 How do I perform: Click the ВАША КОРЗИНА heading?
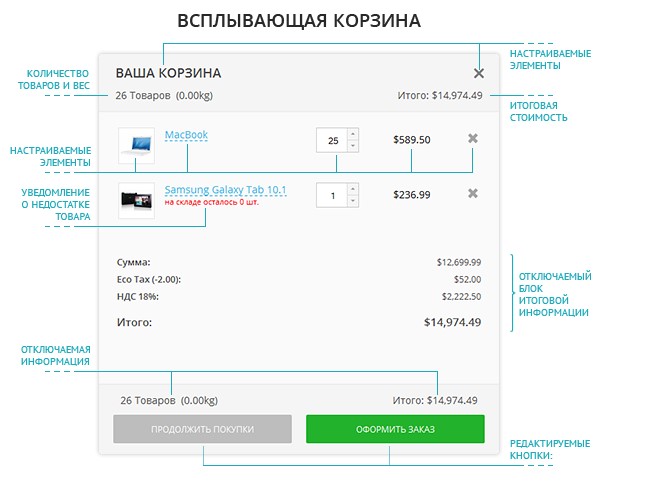(x=168, y=73)
